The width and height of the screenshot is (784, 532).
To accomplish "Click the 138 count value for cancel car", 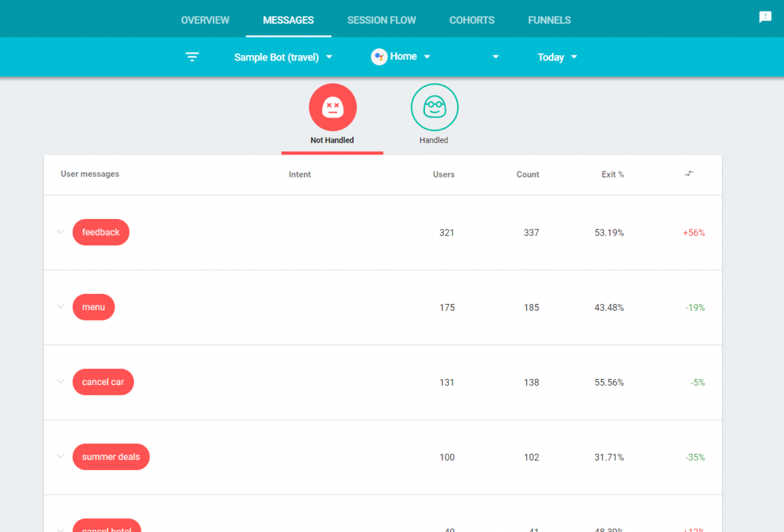I will coord(531,383).
